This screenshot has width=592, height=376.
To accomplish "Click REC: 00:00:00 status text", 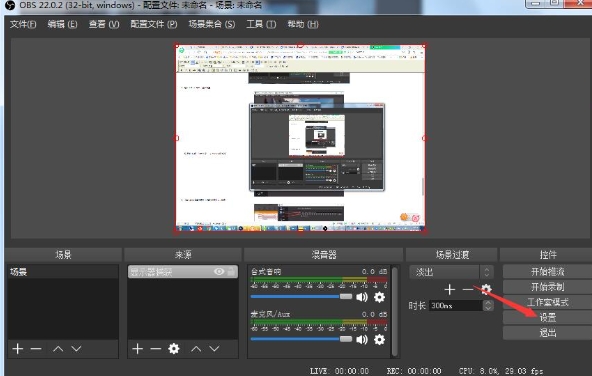I will (x=413, y=371).
